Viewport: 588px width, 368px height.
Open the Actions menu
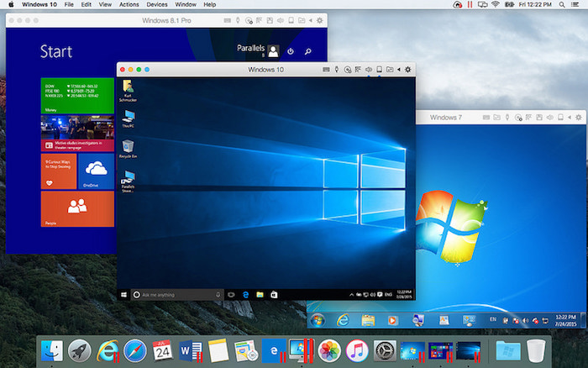click(129, 5)
